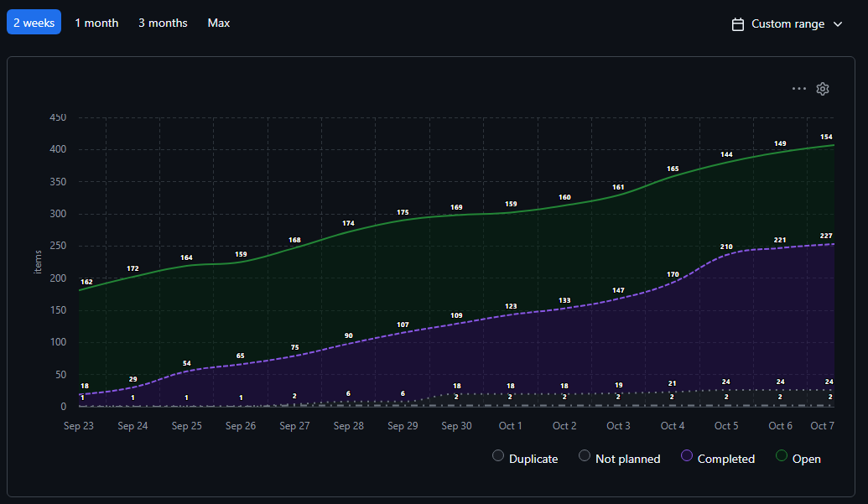Click the Open data label 162

point(86,282)
